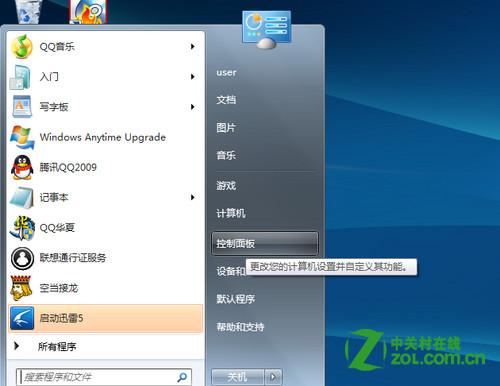
Task: Open 控制面板 control panel
Action: pyautogui.click(x=265, y=244)
